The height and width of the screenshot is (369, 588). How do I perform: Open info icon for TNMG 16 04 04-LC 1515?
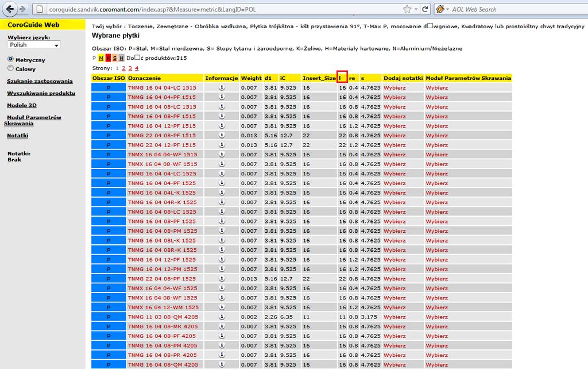(x=222, y=87)
